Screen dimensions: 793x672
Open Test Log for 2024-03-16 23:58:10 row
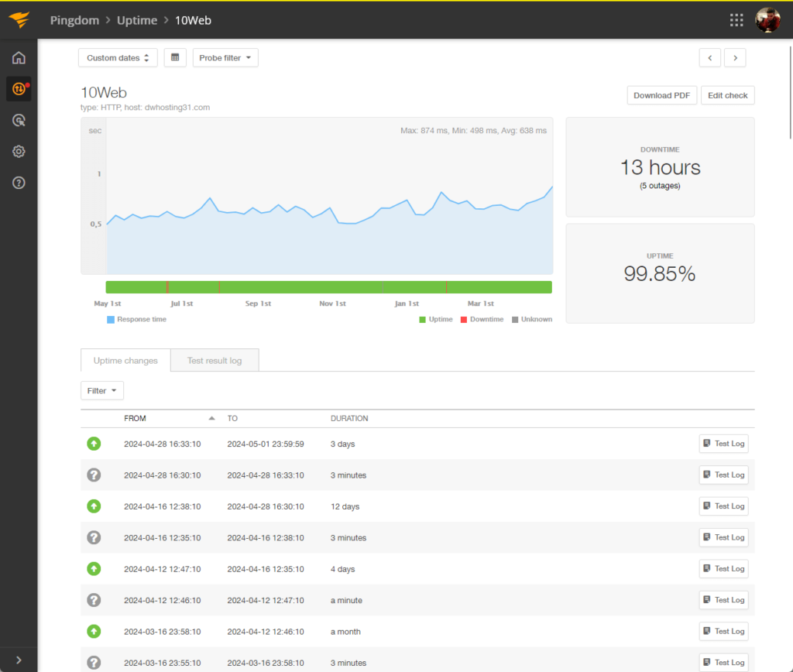tap(724, 631)
